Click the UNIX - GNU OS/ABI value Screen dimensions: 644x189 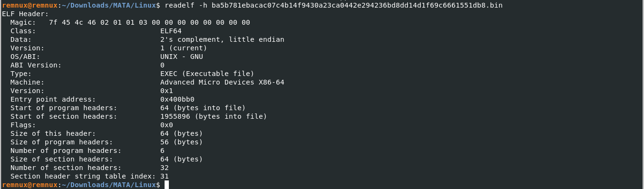pos(182,57)
